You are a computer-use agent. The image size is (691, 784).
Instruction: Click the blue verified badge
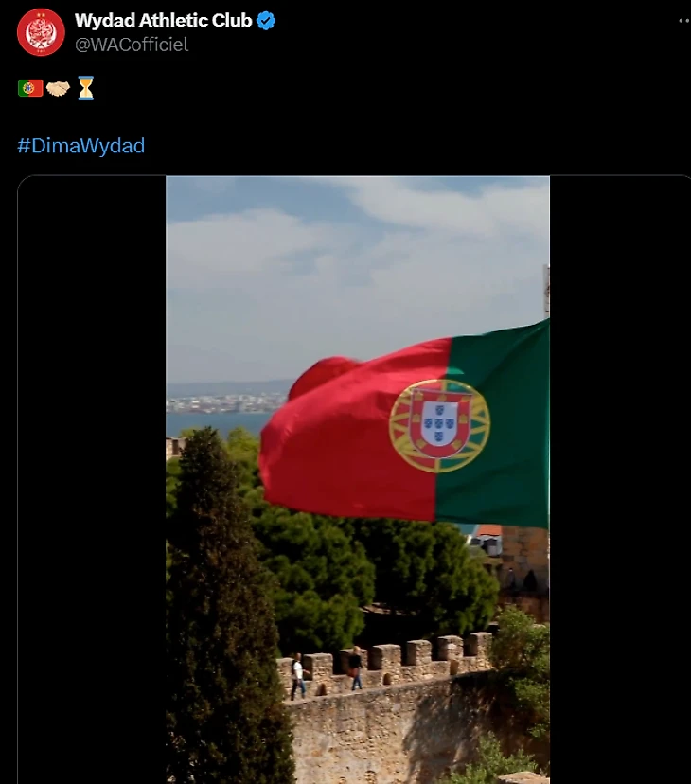click(265, 21)
